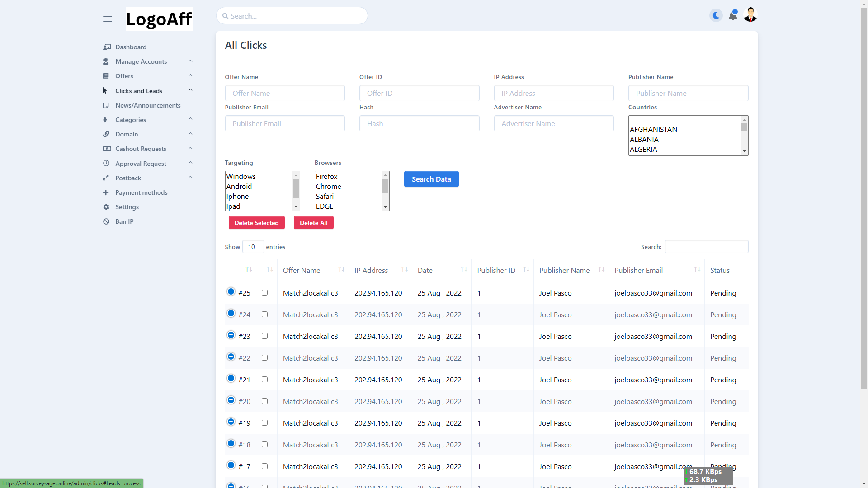Expand row #21 details plus icon

point(231,379)
